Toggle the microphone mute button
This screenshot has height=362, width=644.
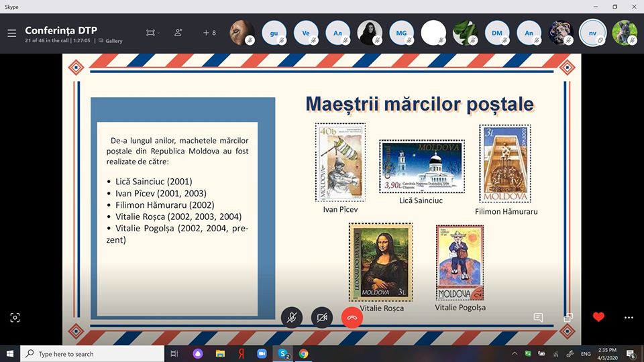click(291, 317)
